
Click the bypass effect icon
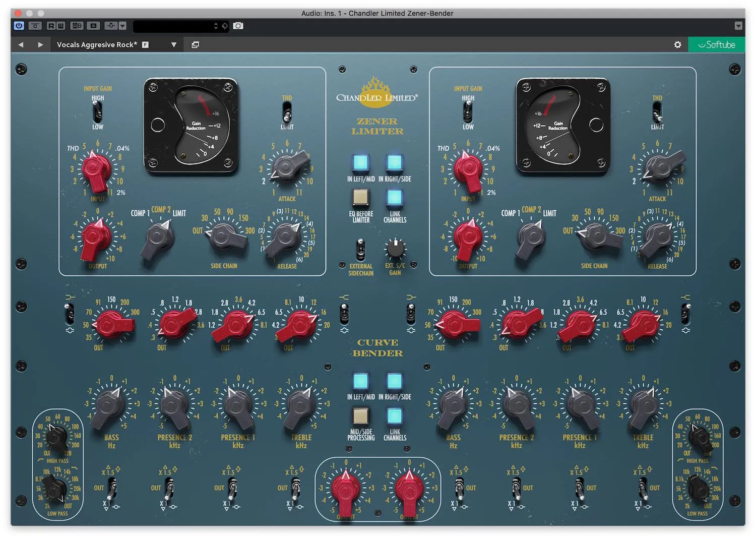(35, 26)
